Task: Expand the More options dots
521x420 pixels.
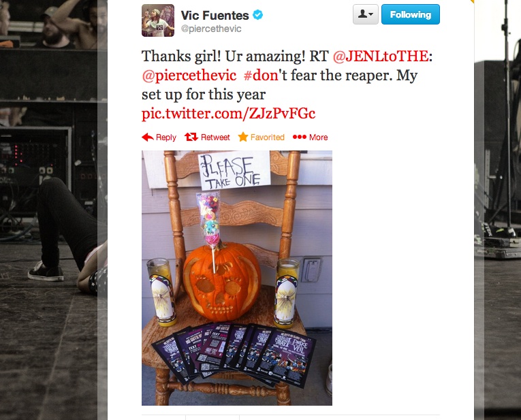Action: [x=300, y=137]
